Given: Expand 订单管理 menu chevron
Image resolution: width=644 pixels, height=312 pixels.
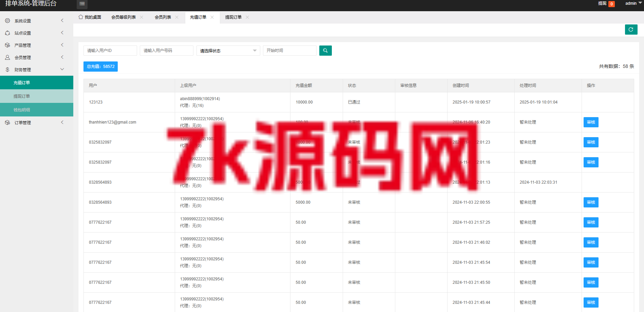Looking at the screenshot, I should click(62, 123).
